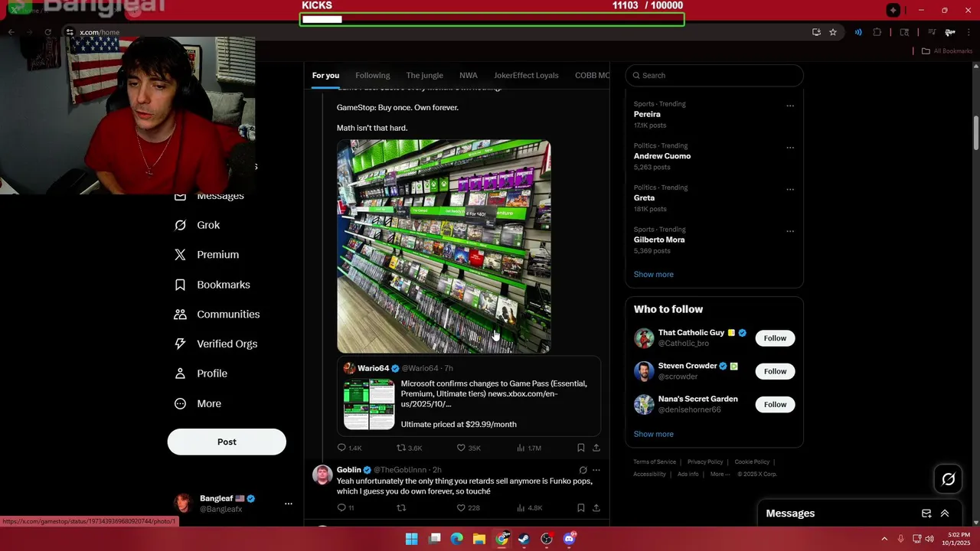Open the NWA timeline tab
The image size is (980, 551).
pos(469,75)
